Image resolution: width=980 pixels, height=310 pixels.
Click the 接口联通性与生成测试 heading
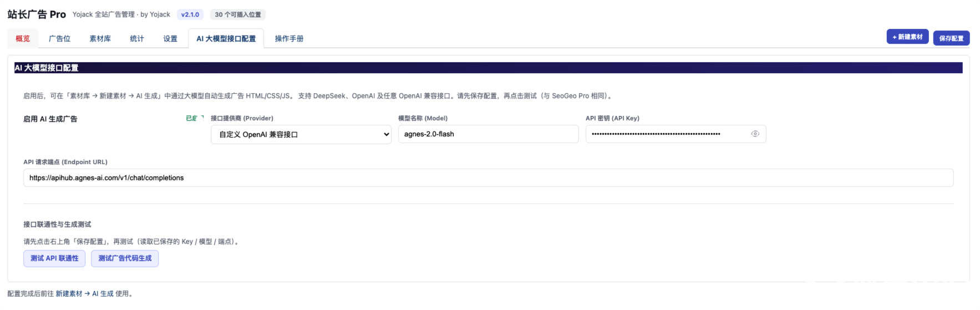tap(57, 224)
